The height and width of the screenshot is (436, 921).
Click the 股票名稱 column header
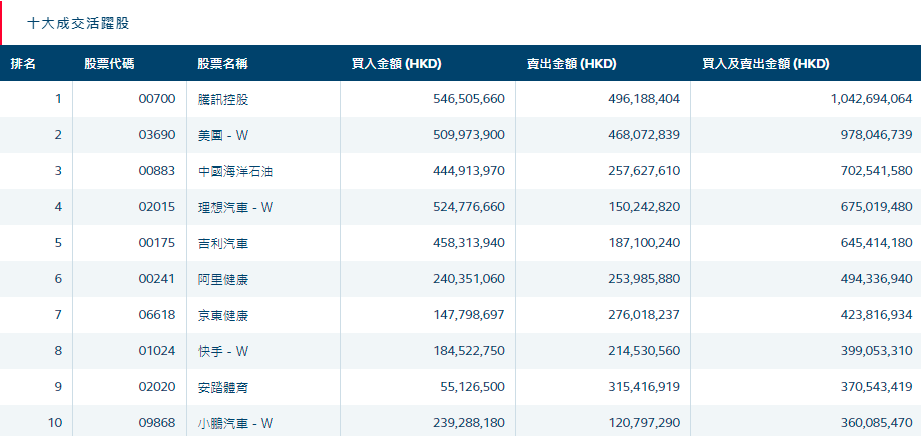pos(223,64)
